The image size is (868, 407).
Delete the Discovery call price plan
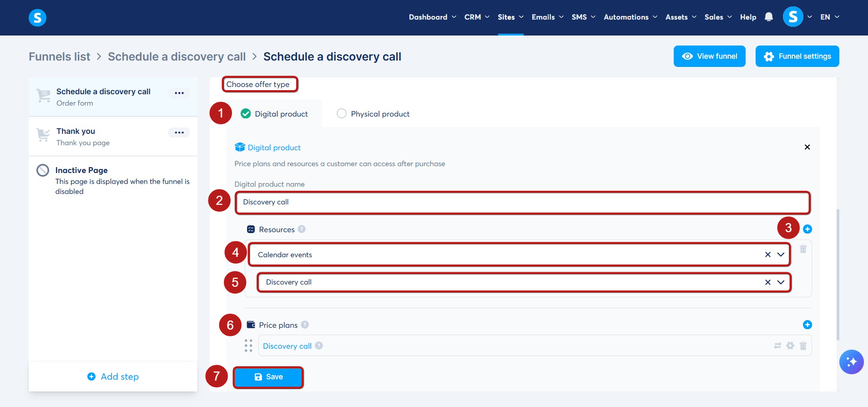click(803, 346)
